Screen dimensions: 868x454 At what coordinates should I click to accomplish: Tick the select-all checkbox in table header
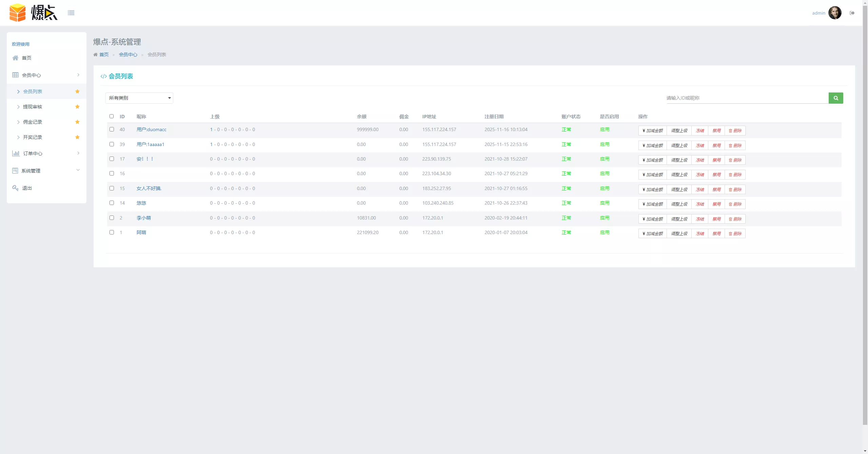tap(112, 116)
